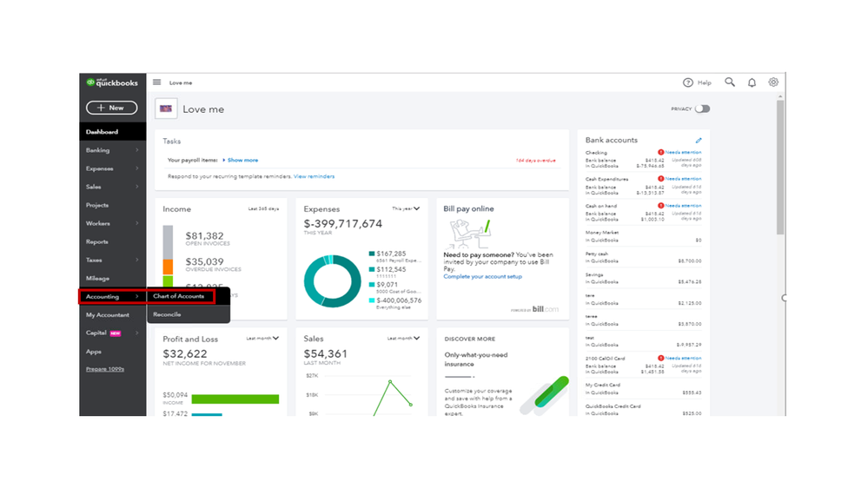Viewport: 868px width, 488px height.
Task: Click the $9,071 Cost of Goods swatch
Action: coord(372,285)
